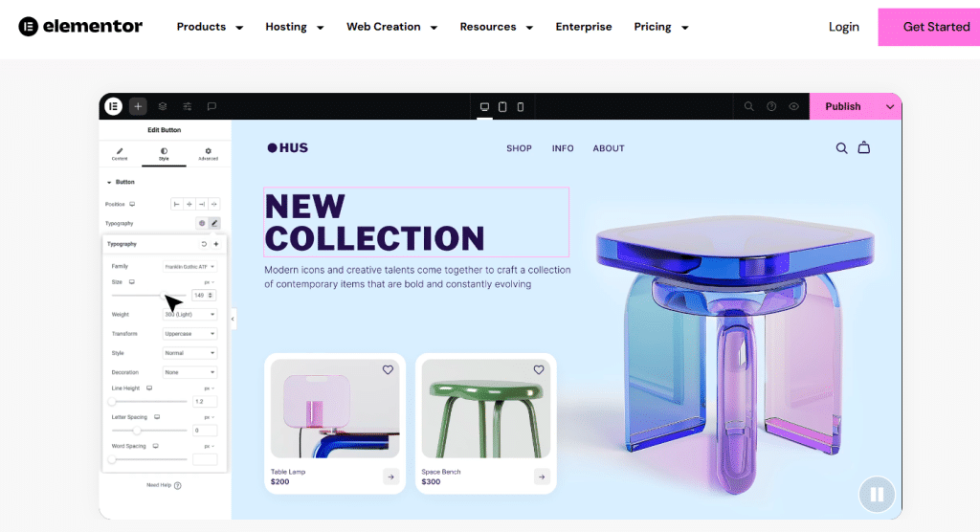Screen dimensions: 980x532
Task: Open the layers structure icon
Action: click(x=163, y=106)
